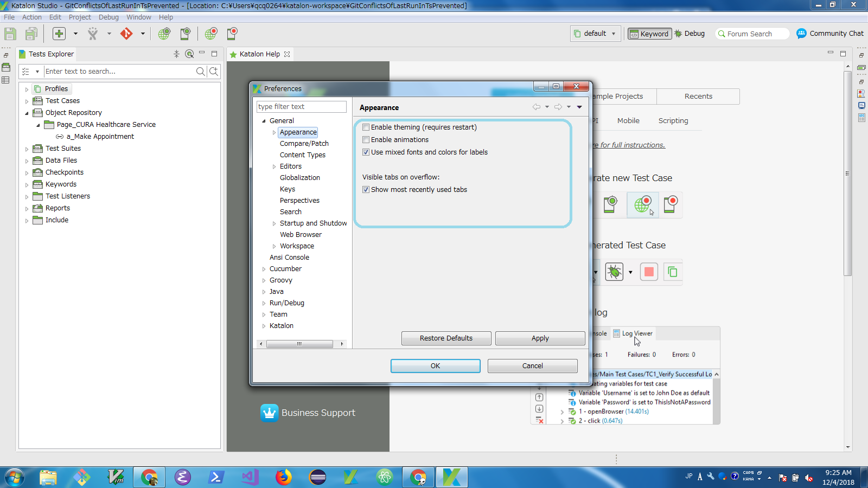Click the Git toolbar icon

pos(126,34)
